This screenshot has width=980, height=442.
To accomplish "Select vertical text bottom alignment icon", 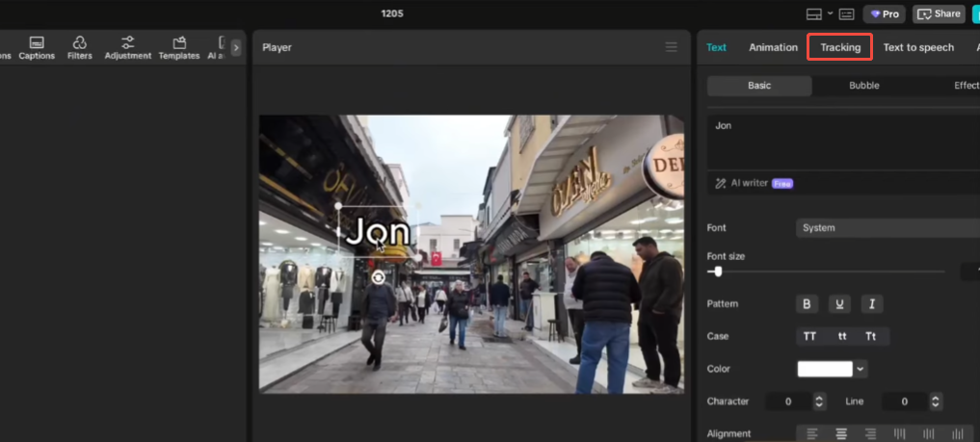I will click(x=958, y=433).
